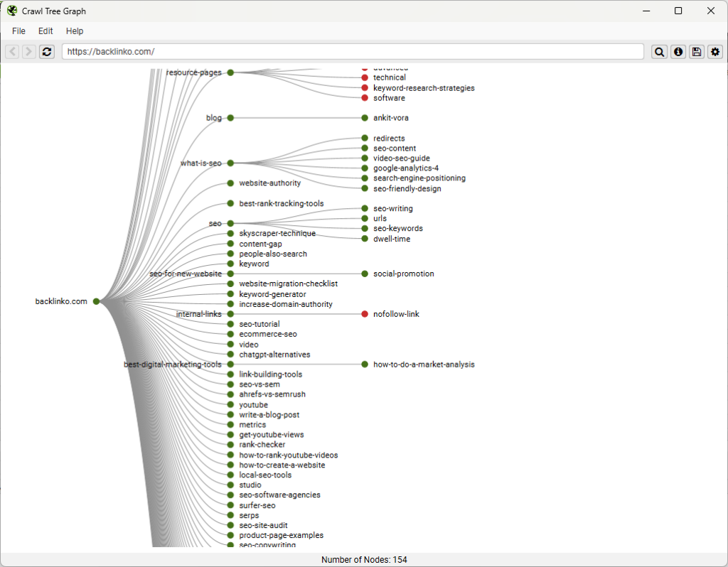Open the File menu
Image resolution: width=728 pixels, height=567 pixels.
(18, 31)
